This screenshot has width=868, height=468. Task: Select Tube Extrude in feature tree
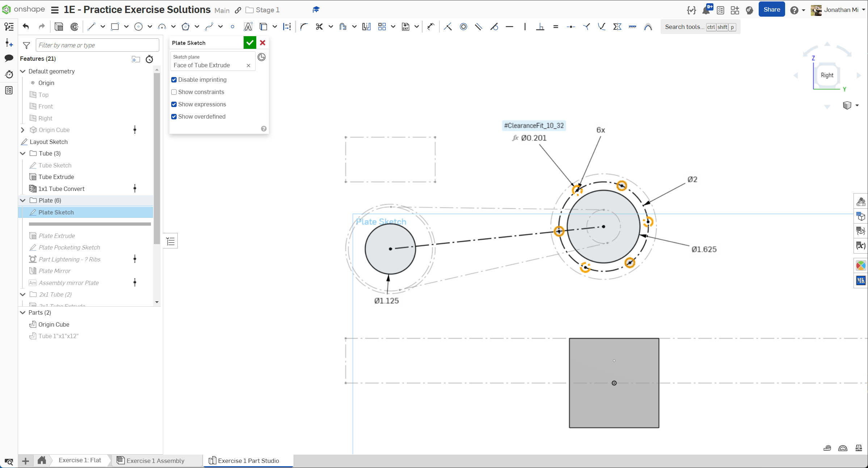(56, 177)
